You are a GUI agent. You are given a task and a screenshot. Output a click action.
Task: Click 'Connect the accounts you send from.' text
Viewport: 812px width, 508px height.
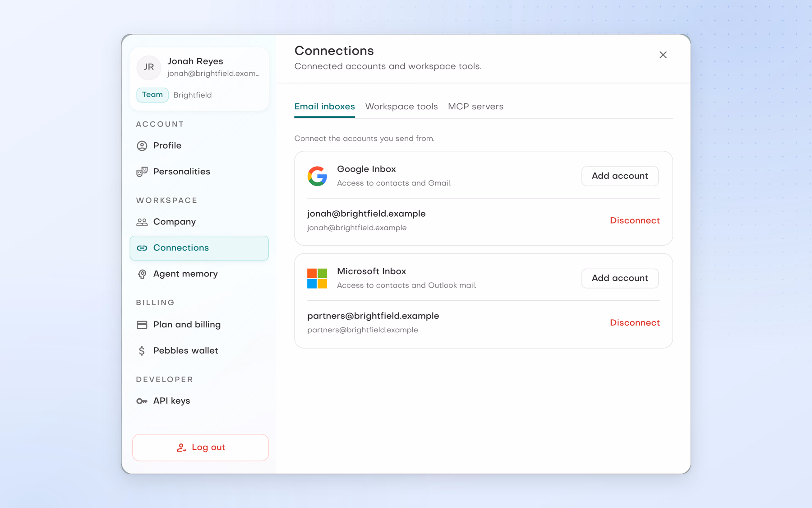(x=364, y=139)
